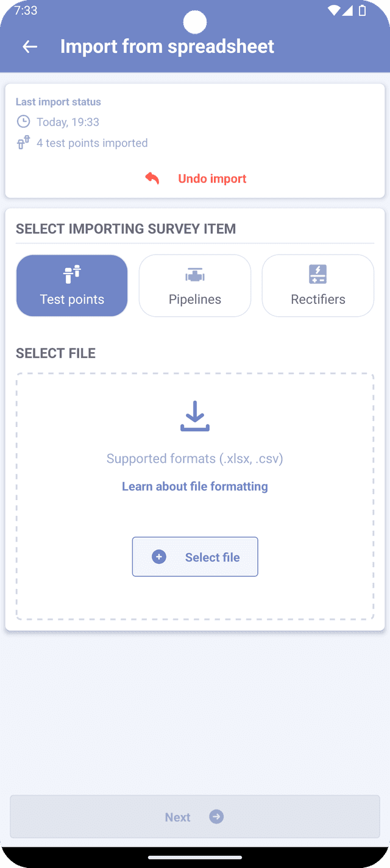Click the Pipelines pipe icon
Viewport: 390px width, 868px height.
(x=195, y=275)
